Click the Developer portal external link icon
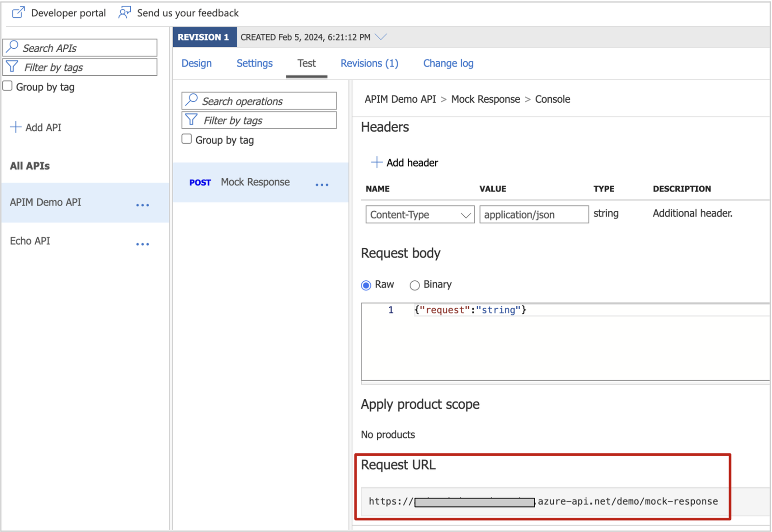The width and height of the screenshot is (772, 532). tap(18, 13)
